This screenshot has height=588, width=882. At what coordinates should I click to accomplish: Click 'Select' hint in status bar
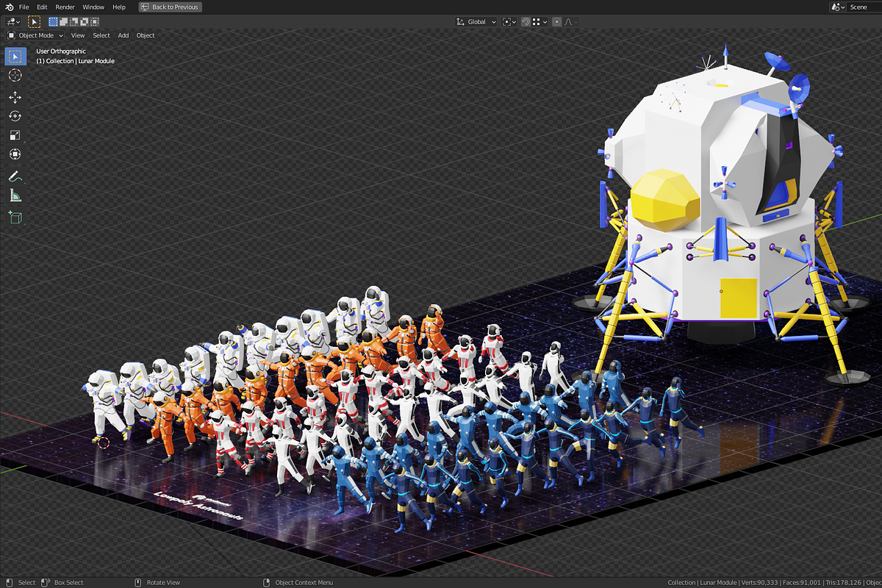pos(26,582)
